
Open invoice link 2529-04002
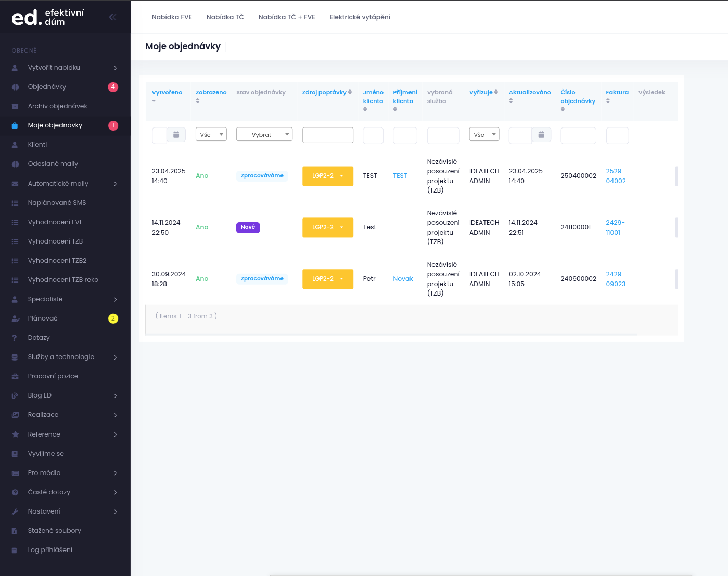(616, 176)
